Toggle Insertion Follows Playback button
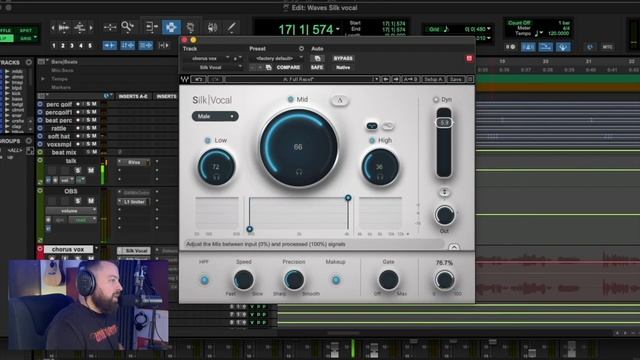 163,45
